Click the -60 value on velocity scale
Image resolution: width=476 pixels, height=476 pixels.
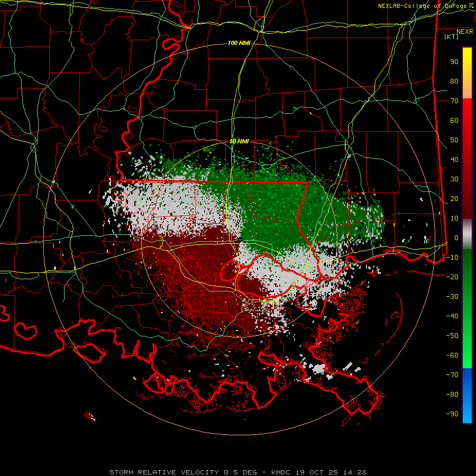[x=452, y=355]
